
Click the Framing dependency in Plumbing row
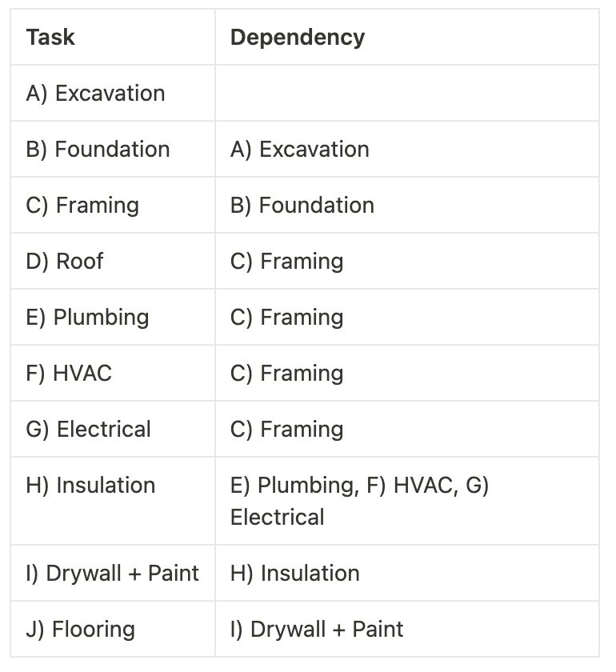pos(407,317)
